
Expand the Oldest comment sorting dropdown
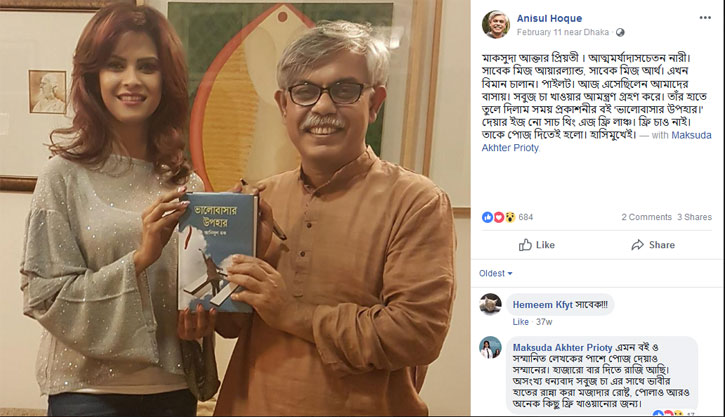tap(496, 273)
